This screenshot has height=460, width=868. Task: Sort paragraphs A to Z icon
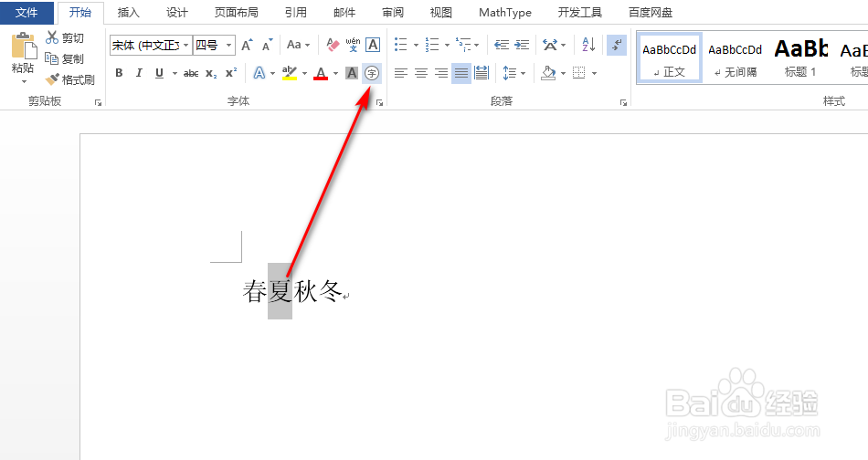(x=588, y=45)
